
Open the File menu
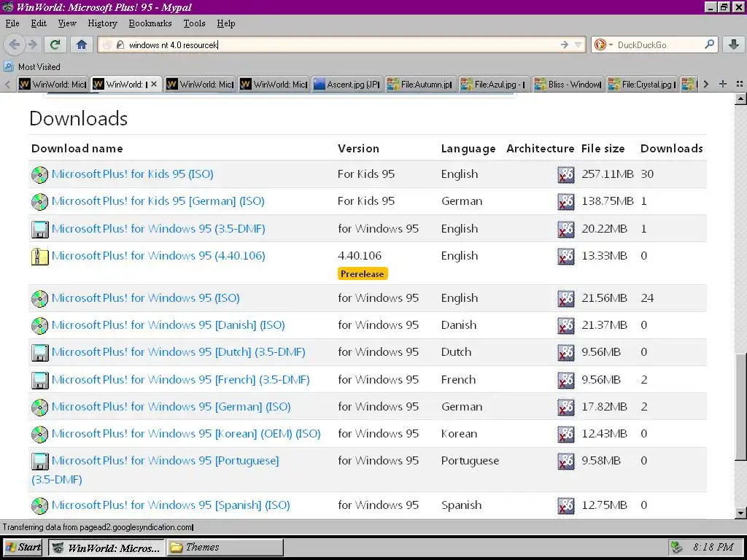(12, 23)
